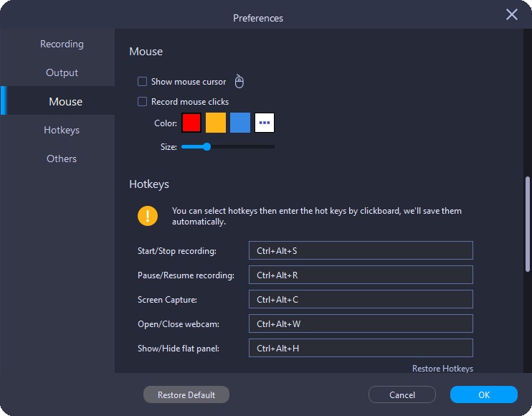Open custom color picker with dots icon
Image resolution: width=532 pixels, height=416 pixels.
[265, 123]
